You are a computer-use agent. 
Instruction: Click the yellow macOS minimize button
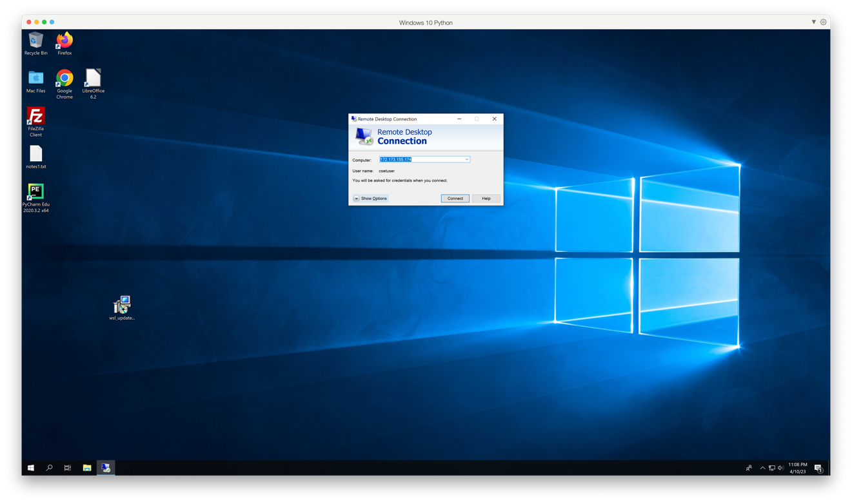[x=37, y=22]
